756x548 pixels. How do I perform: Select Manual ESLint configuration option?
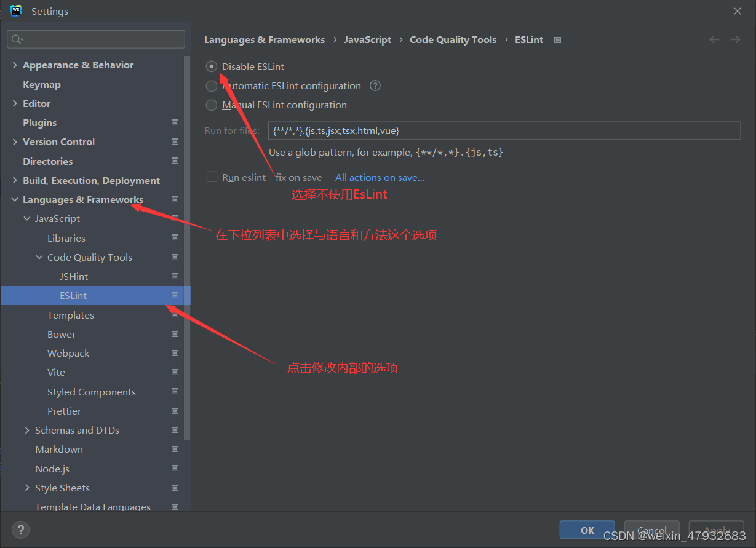pos(212,105)
